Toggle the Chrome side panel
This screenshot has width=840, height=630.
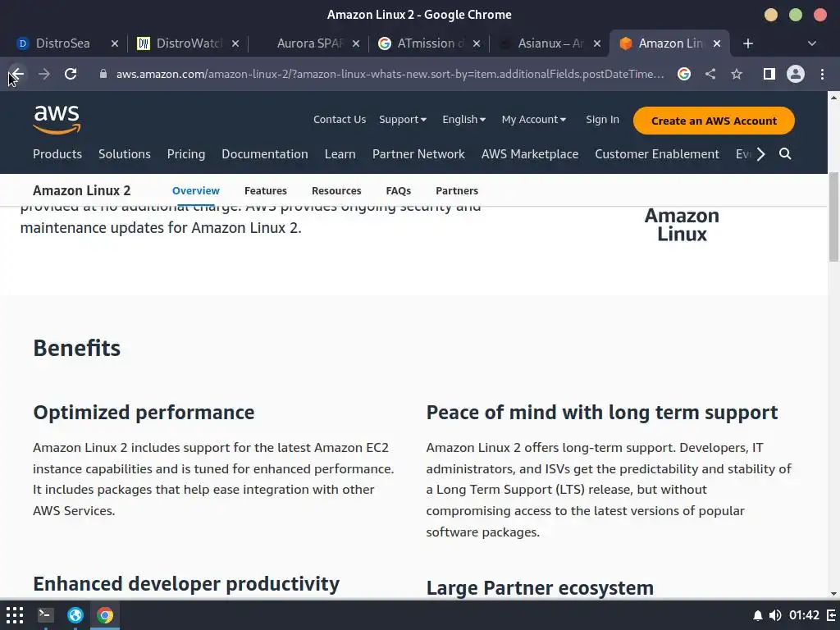click(769, 74)
